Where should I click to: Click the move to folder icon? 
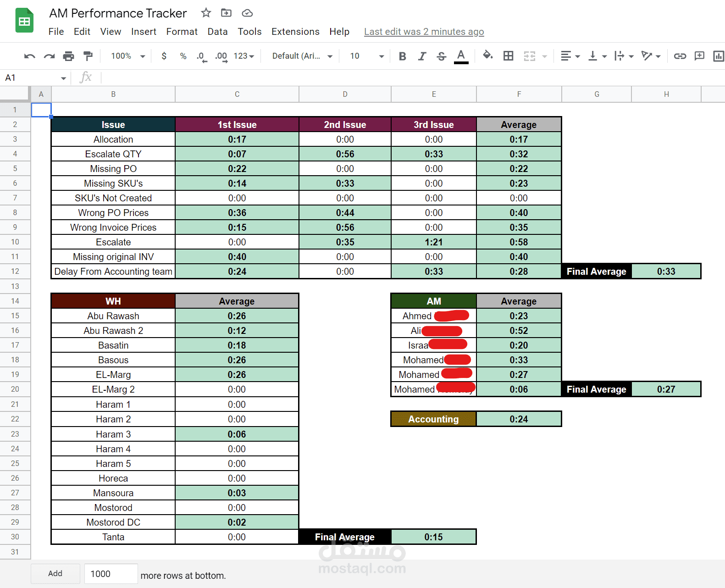coord(226,13)
